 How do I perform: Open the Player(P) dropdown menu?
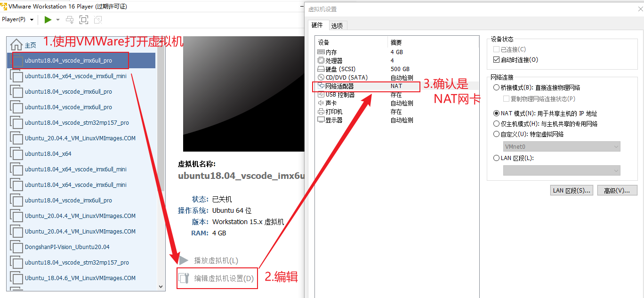[18, 19]
